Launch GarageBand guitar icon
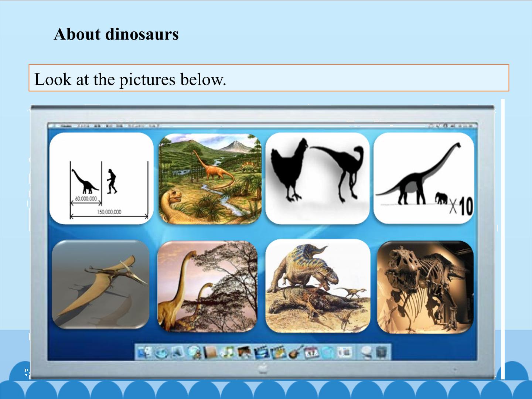This screenshot has height=399, width=532. pos(296,352)
